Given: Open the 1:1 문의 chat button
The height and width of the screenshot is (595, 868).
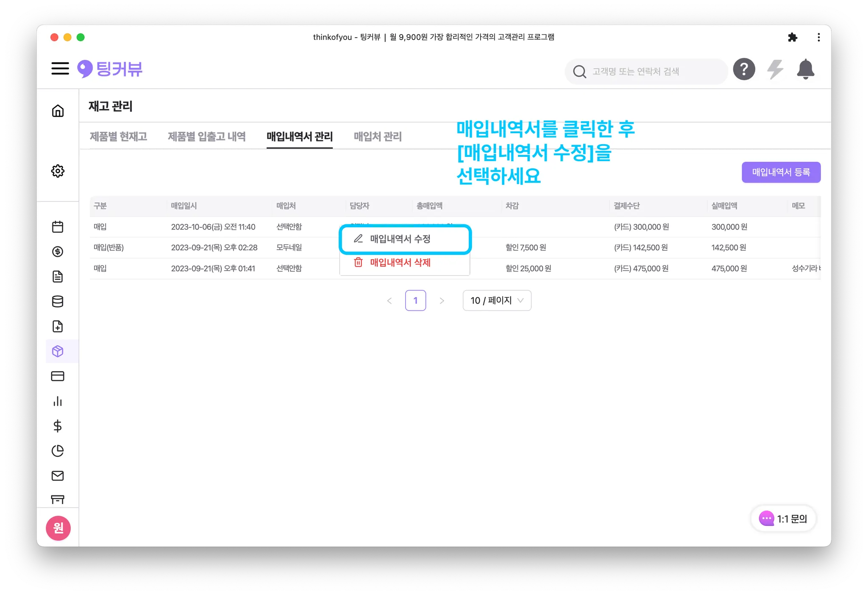Looking at the screenshot, I should click(783, 519).
